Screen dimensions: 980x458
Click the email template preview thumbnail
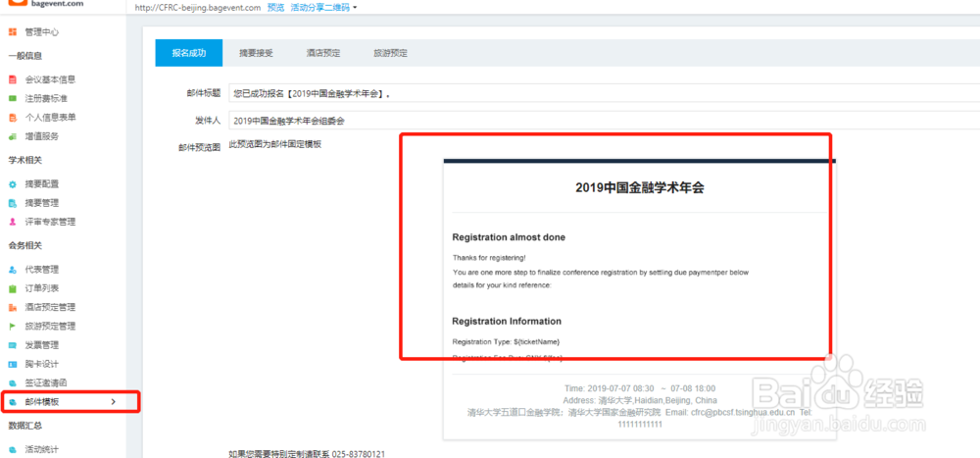(639, 299)
